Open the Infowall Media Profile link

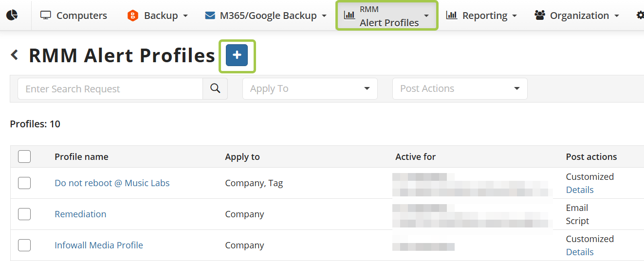pos(99,245)
